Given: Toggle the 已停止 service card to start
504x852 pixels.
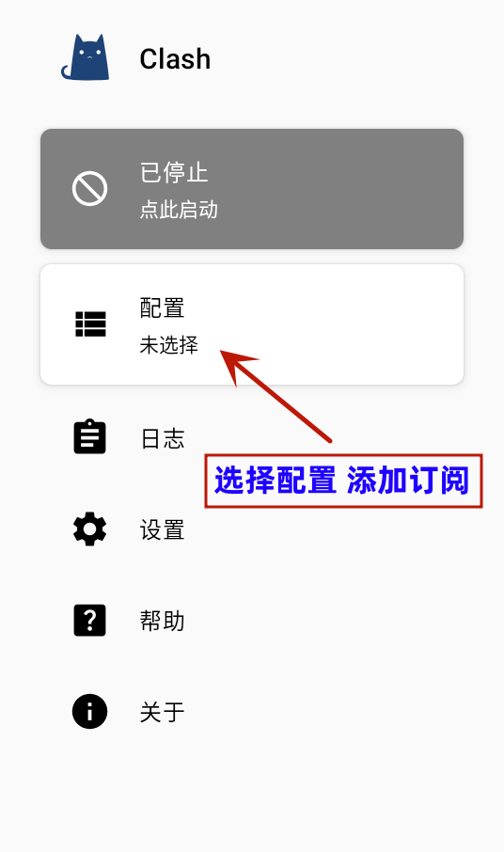Looking at the screenshot, I should click(252, 189).
